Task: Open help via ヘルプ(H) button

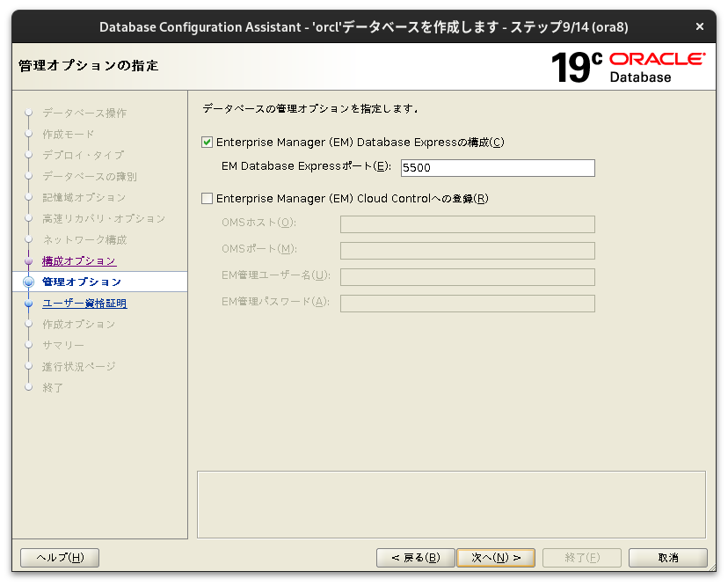Action: click(59, 557)
